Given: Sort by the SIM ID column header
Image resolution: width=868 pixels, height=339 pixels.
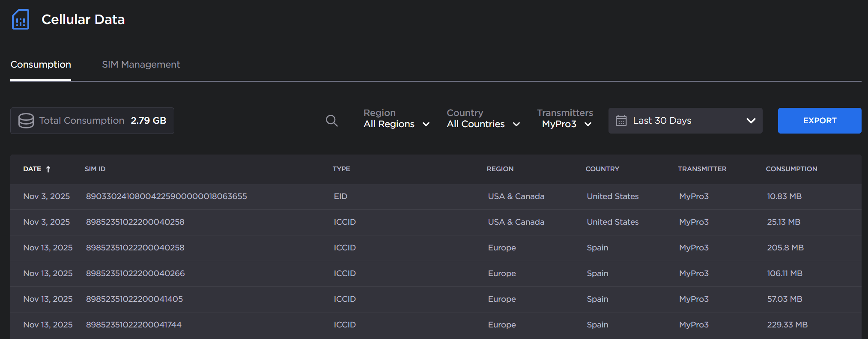Looking at the screenshot, I should 95,169.
